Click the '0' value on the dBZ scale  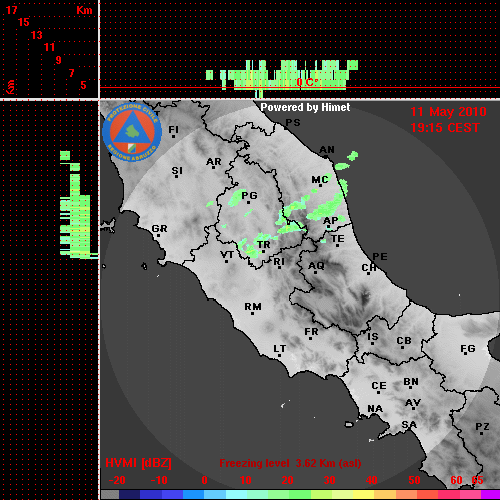coord(205,480)
